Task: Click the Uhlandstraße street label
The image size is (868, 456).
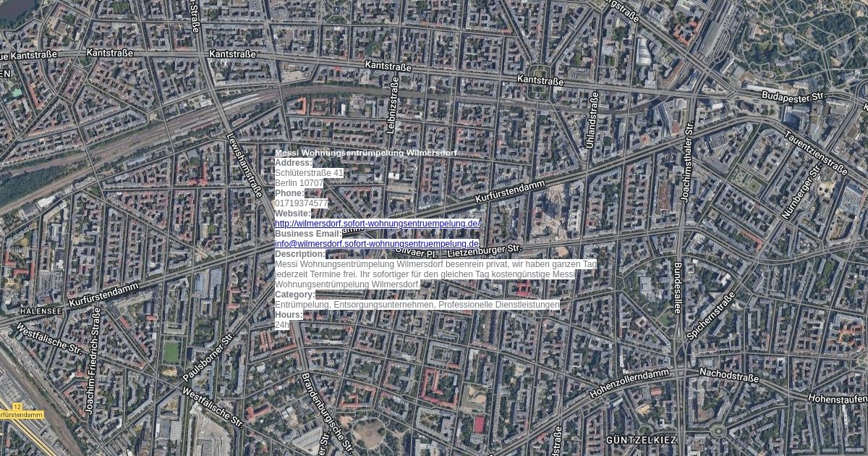Action: [x=591, y=120]
